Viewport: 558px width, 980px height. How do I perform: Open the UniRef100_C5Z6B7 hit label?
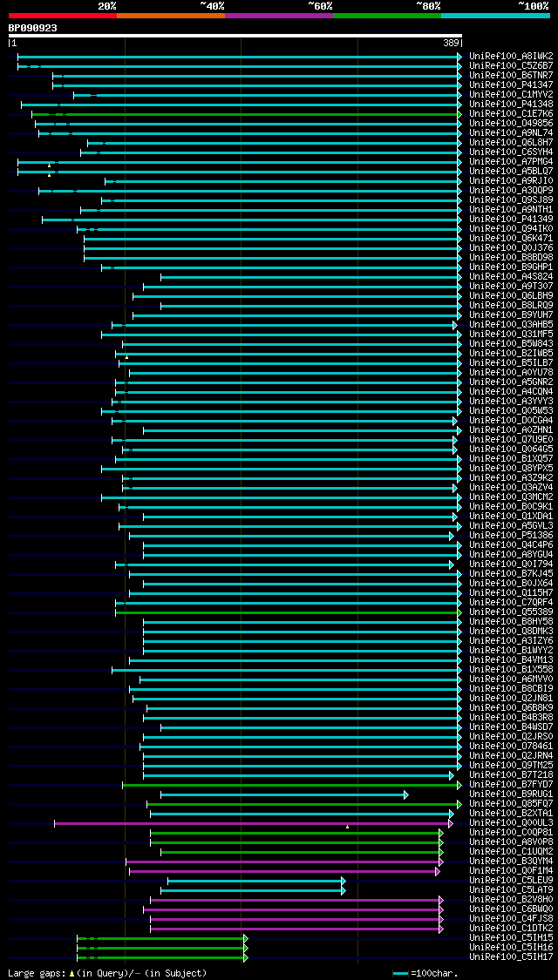(511, 65)
